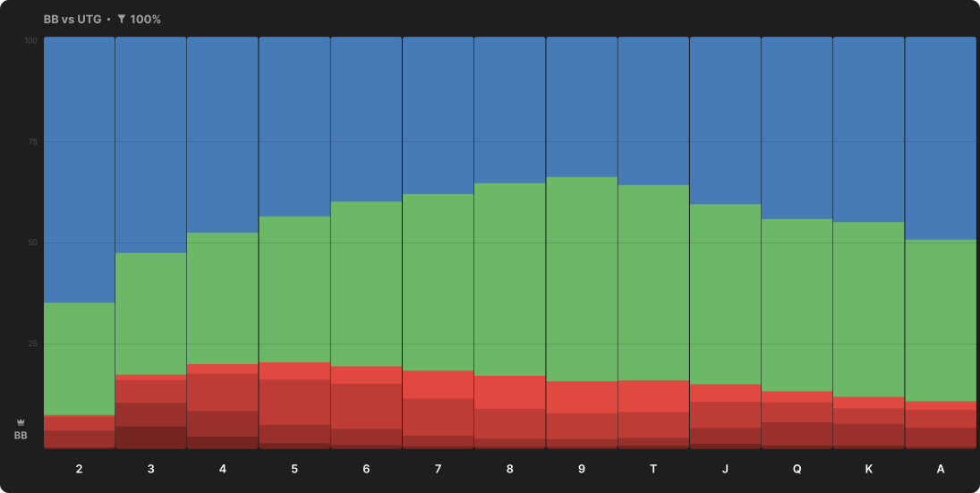
Task: Click y-axis value 75
Action: [32, 142]
